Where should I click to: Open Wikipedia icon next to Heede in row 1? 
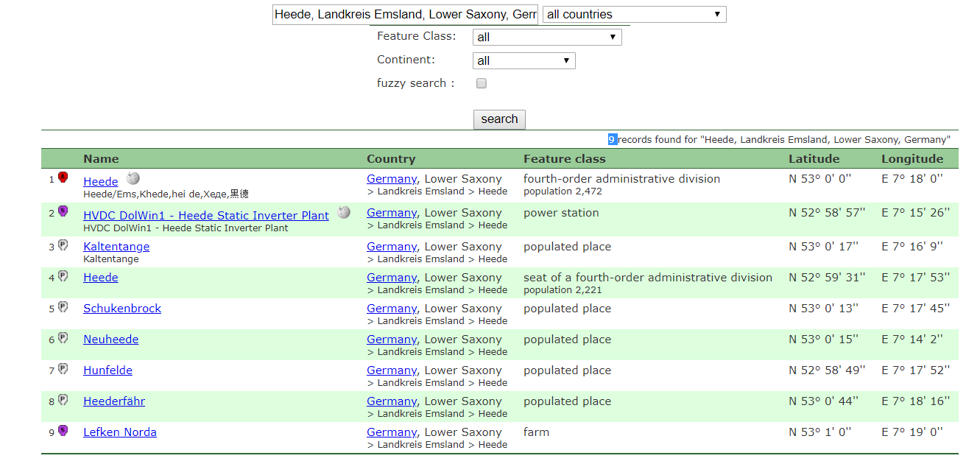pyautogui.click(x=133, y=178)
